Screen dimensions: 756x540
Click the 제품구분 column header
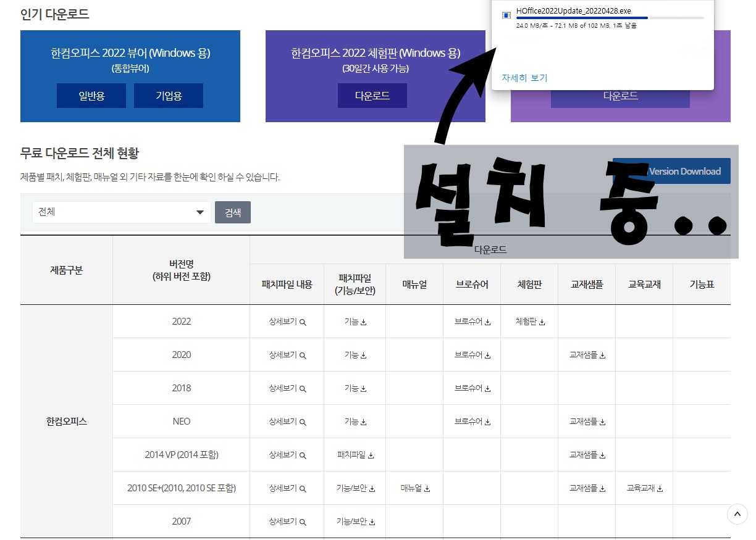tap(67, 270)
